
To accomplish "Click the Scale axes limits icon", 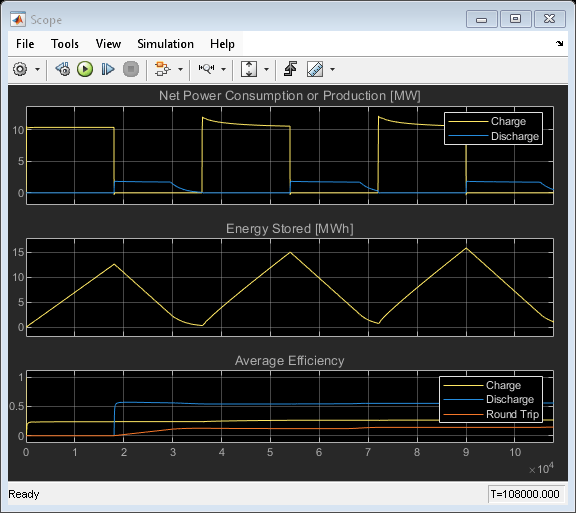I will (x=249, y=69).
